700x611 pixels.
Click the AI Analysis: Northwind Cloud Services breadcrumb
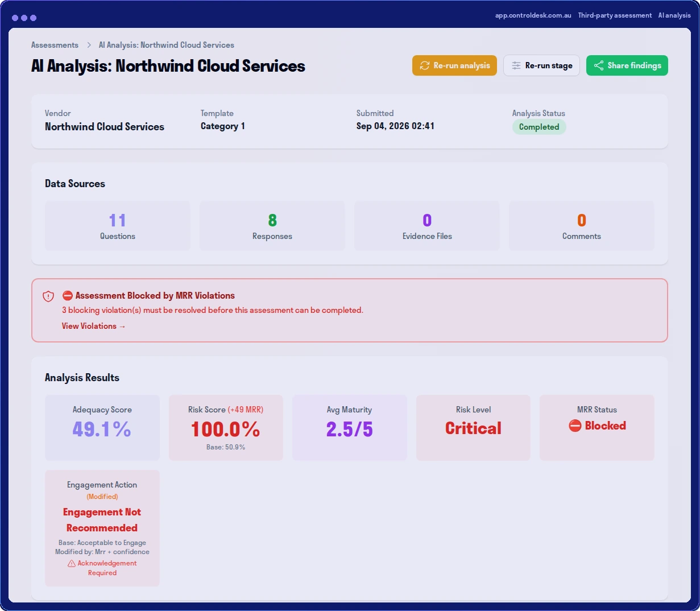coord(167,45)
